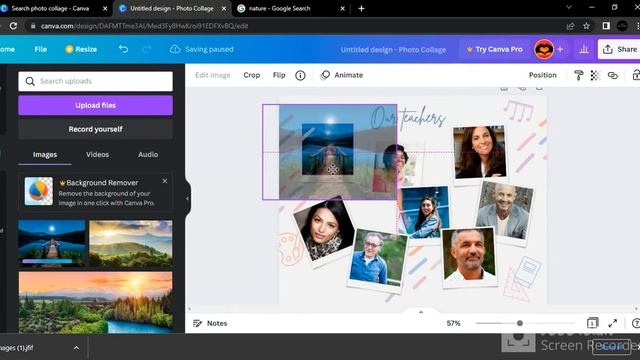Bookmark this page with star icon
The height and width of the screenshot is (360, 640).
coord(587,26)
